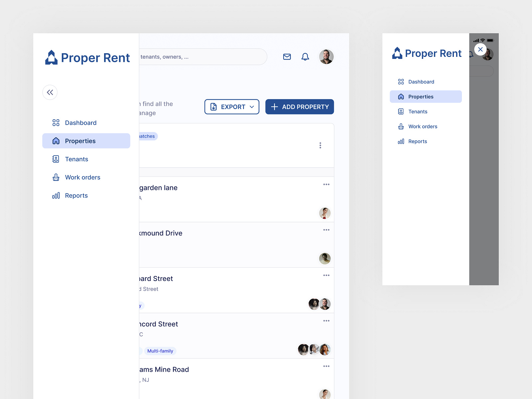Screen dimensions: 532x399
Task: Close the mobile navigation drawer with the X
Action: pyautogui.click(x=480, y=49)
